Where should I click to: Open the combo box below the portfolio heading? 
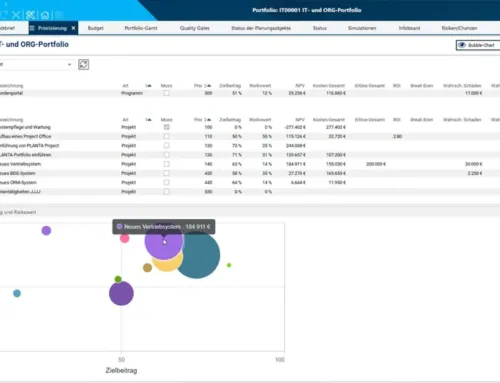point(36,64)
